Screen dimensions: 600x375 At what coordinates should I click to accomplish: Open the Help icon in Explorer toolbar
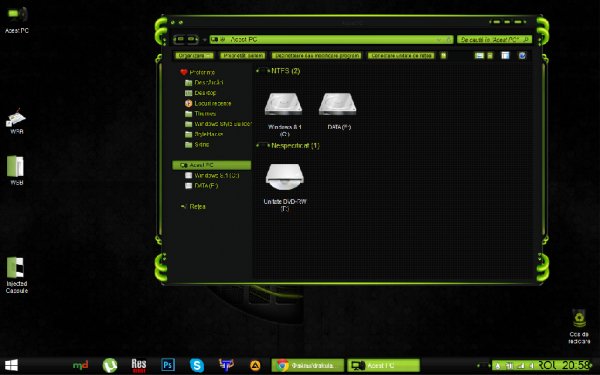tap(522, 56)
